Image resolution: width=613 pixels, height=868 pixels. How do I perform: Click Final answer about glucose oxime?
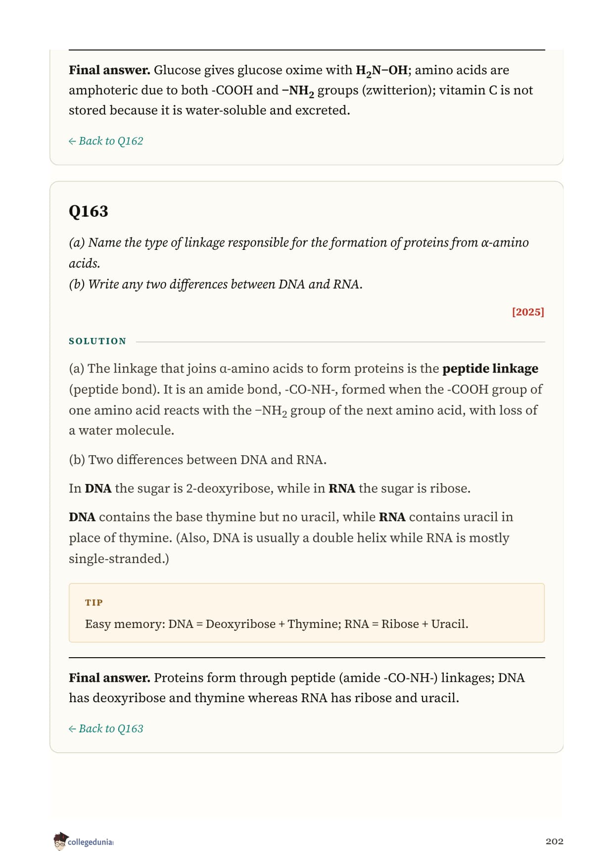301,90
